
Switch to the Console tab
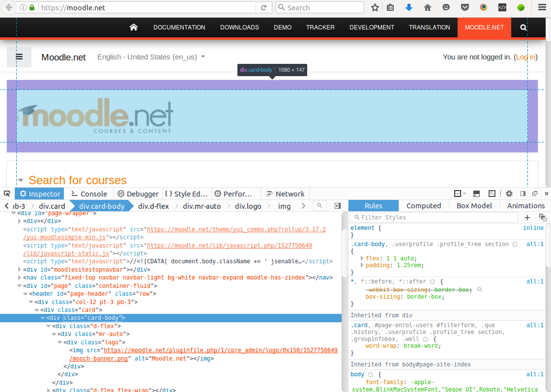[89, 194]
